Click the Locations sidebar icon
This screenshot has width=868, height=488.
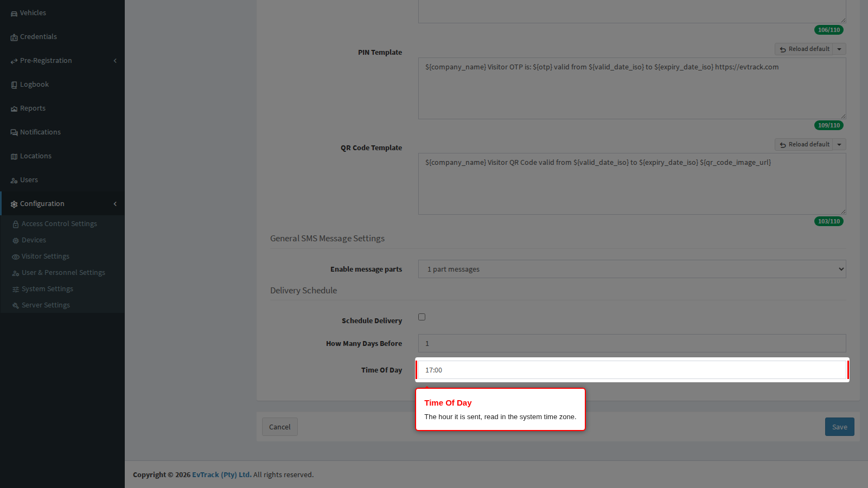point(14,157)
